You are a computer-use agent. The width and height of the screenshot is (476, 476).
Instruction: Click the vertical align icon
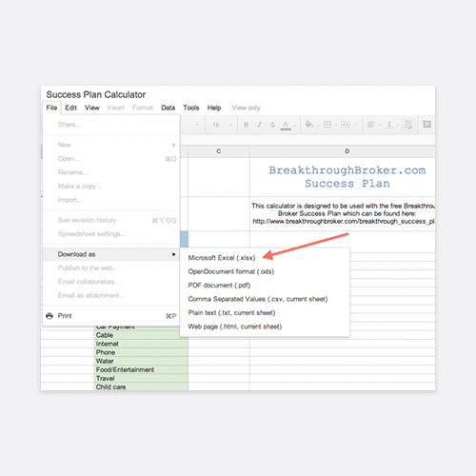[389, 125]
